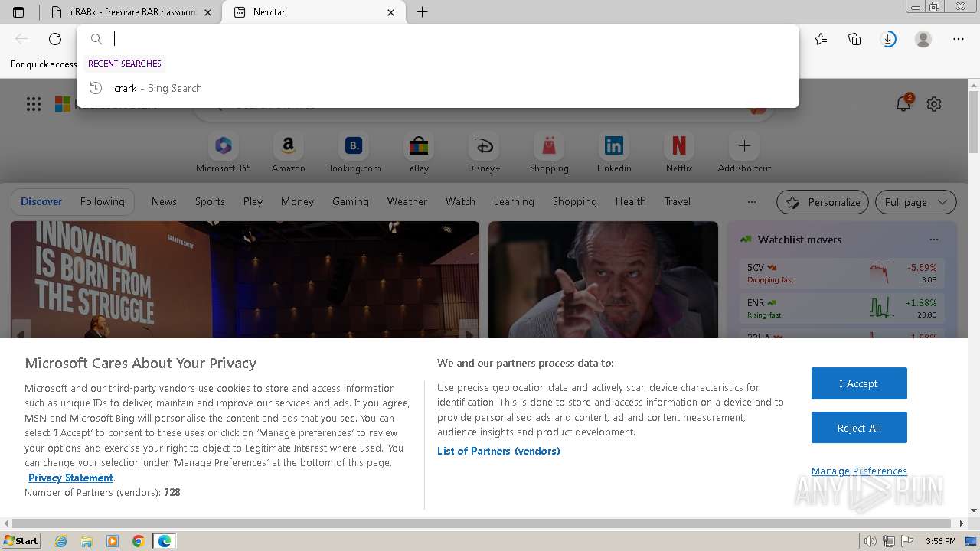Click Add shortcut plus tile
980x551 pixels.
click(x=744, y=153)
